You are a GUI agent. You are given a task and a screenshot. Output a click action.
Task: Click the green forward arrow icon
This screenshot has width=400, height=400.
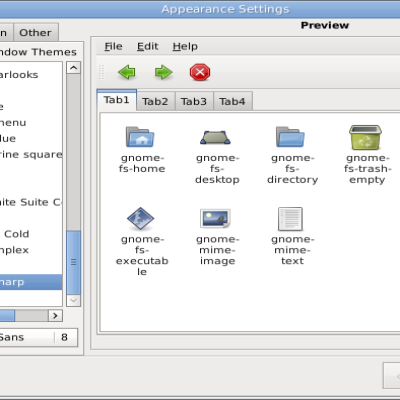[x=163, y=72]
